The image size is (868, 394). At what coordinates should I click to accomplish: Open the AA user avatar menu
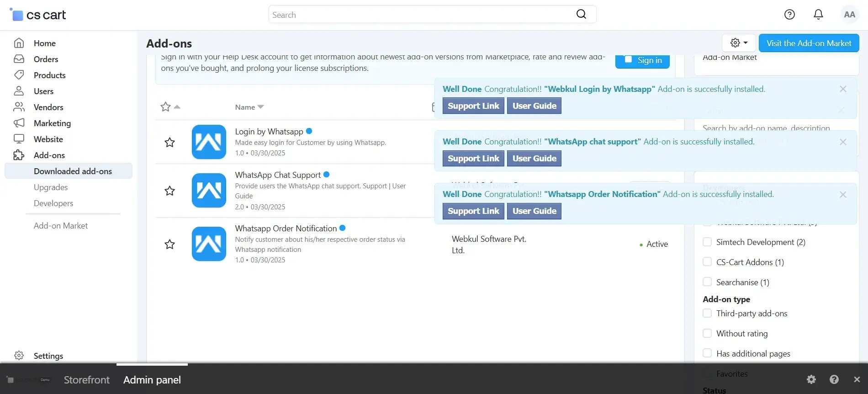coord(849,15)
